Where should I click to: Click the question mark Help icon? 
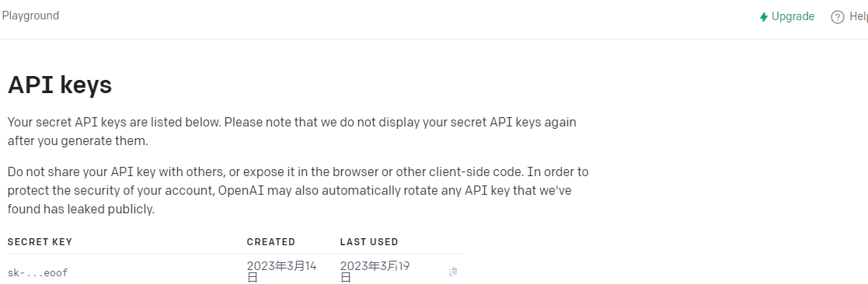tap(838, 17)
